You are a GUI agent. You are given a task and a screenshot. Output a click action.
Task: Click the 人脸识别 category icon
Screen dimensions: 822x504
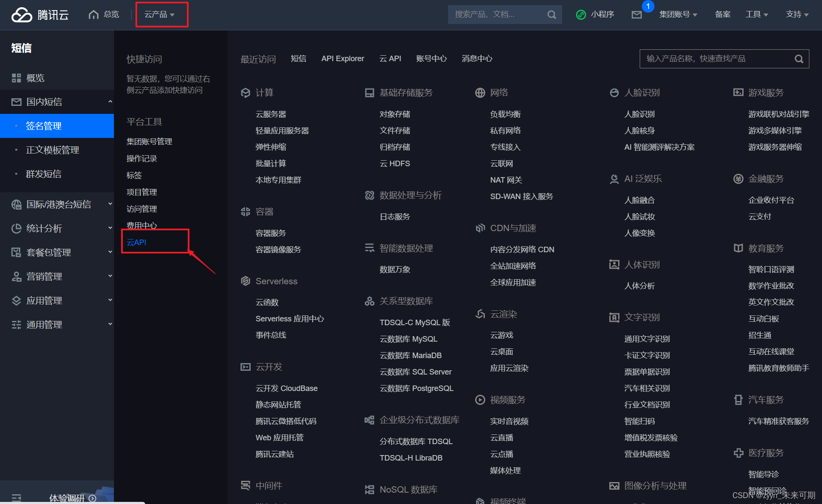614,93
